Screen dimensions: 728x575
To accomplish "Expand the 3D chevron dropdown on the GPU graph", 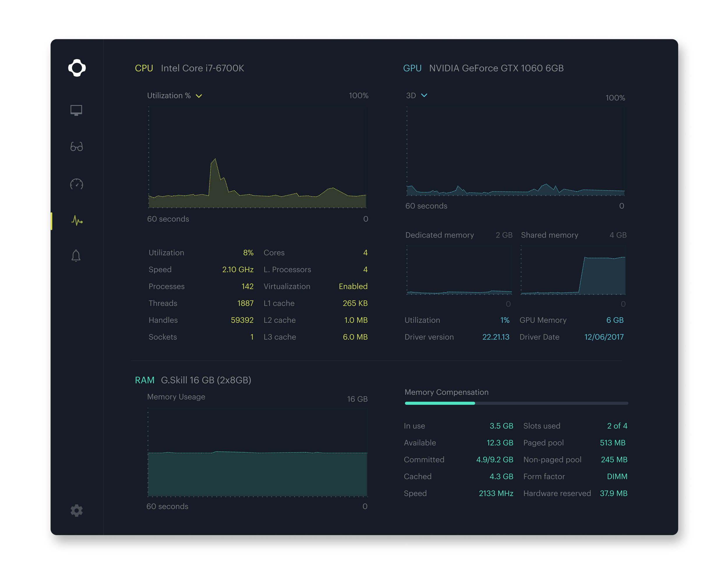I will click(424, 95).
